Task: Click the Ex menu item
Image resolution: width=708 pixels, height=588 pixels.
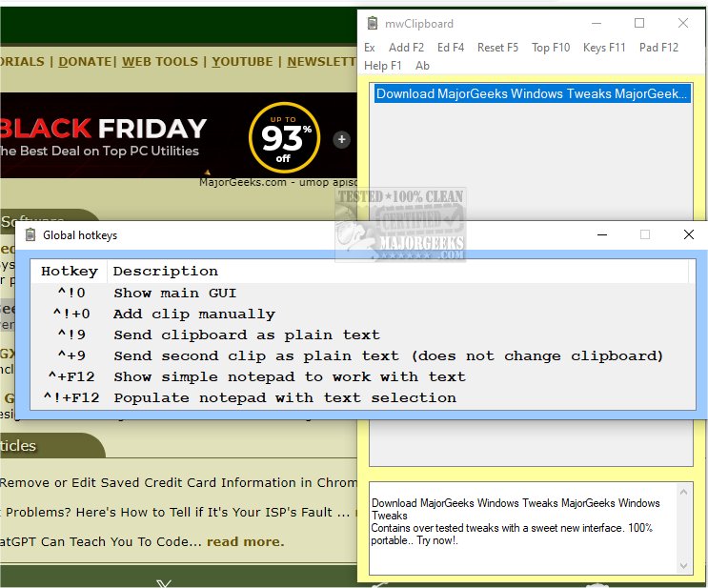Action: point(370,48)
